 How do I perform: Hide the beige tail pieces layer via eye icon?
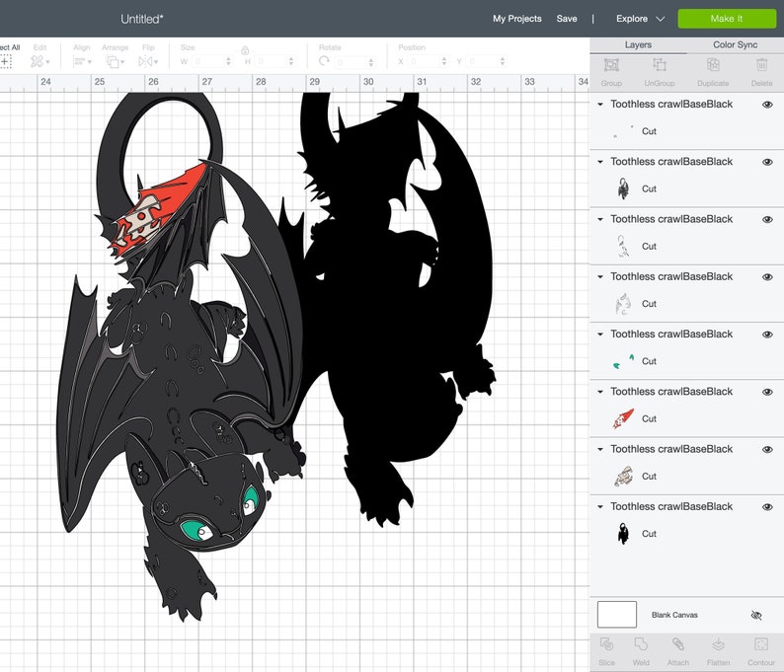pyautogui.click(x=767, y=449)
